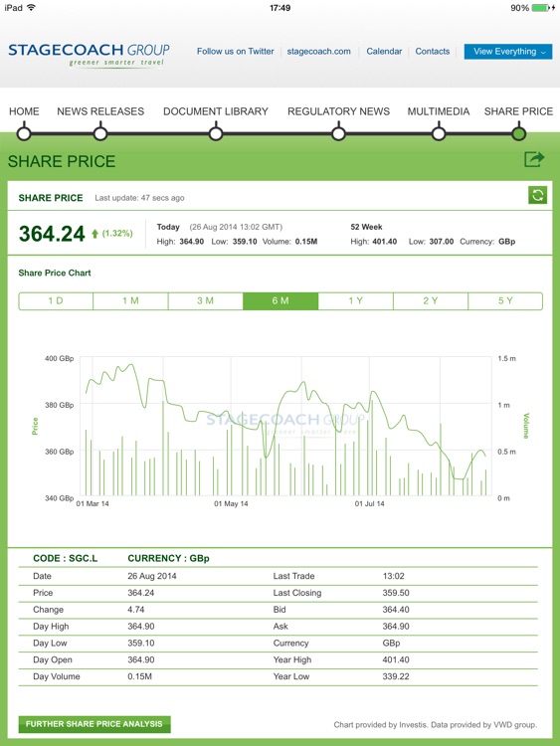Select the Document Library node circle
The width and height of the screenshot is (560, 746).
(x=216, y=133)
